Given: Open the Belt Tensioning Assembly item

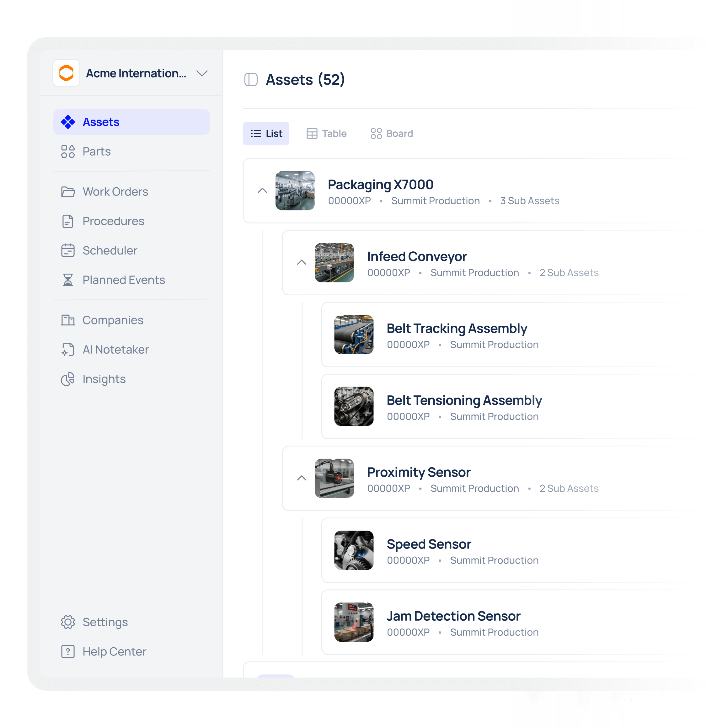Looking at the screenshot, I should (464, 400).
